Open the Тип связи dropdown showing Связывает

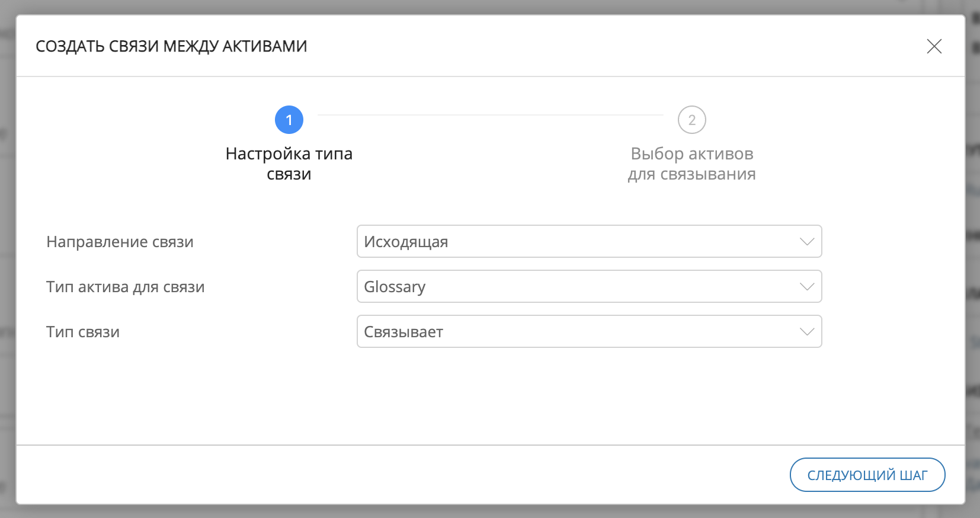(x=588, y=332)
